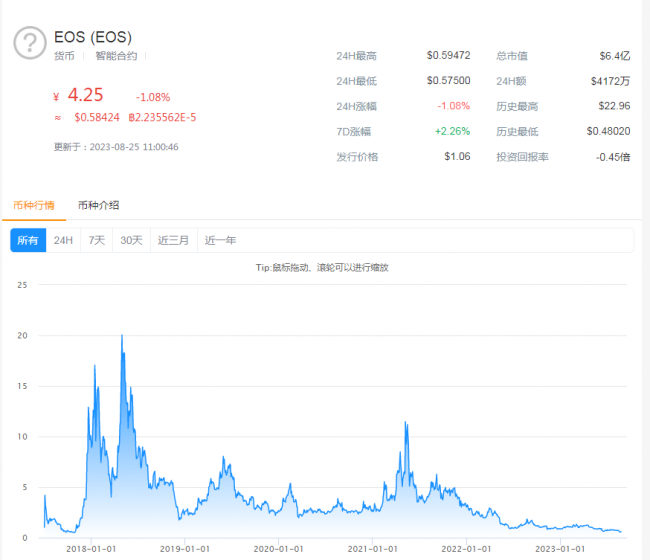Click the chart tip text about zooming
This screenshot has height=560, width=650.
coord(322,267)
